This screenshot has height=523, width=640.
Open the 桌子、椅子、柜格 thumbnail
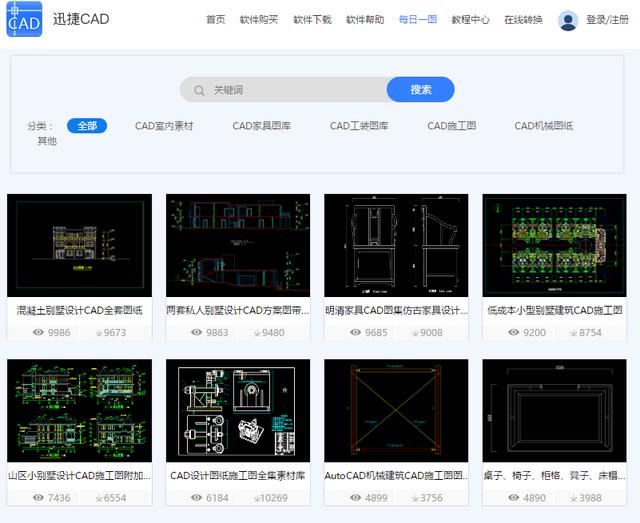pyautogui.click(x=554, y=411)
